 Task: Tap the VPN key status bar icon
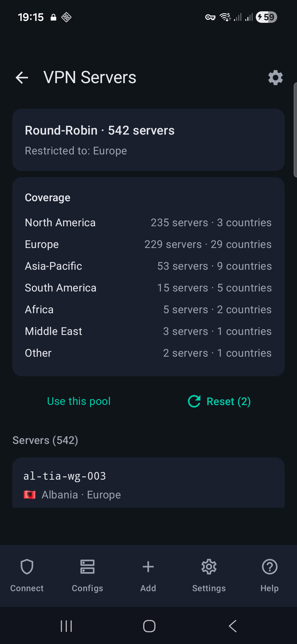(210, 17)
